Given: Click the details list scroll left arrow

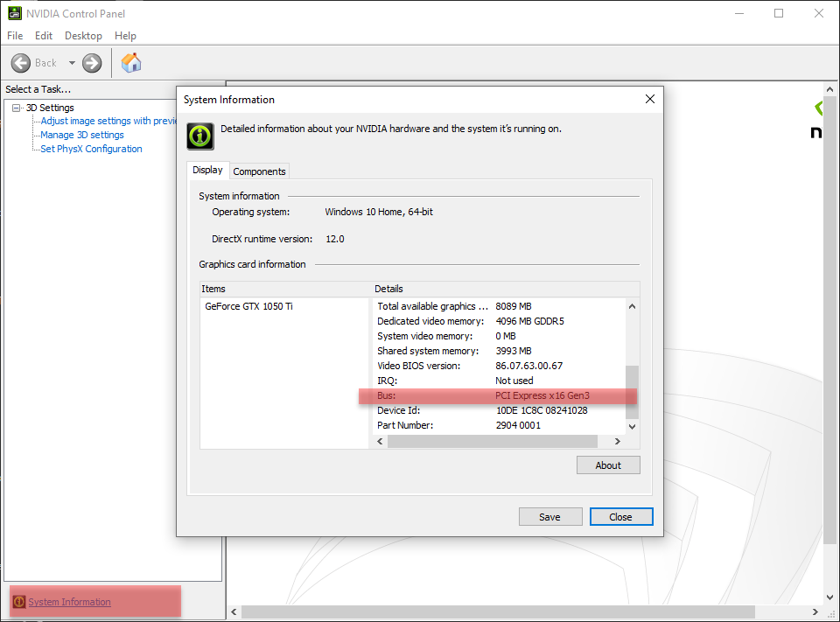Looking at the screenshot, I should pyautogui.click(x=380, y=442).
